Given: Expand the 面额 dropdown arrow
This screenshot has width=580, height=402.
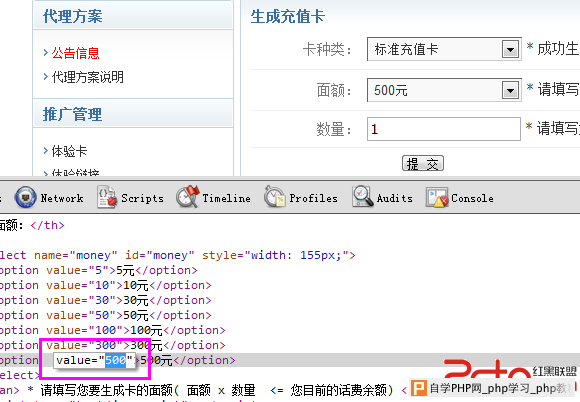Looking at the screenshot, I should (510, 90).
